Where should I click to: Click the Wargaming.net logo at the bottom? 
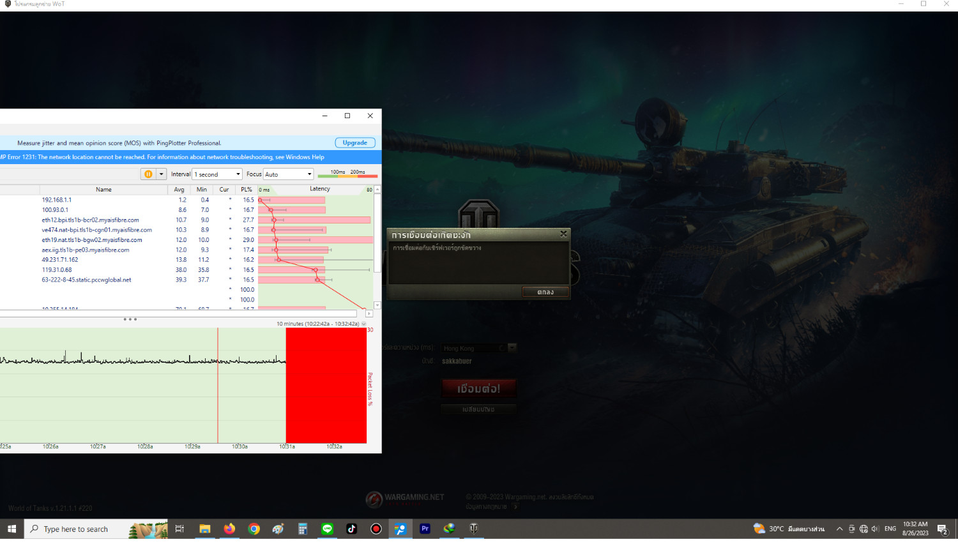[405, 499]
